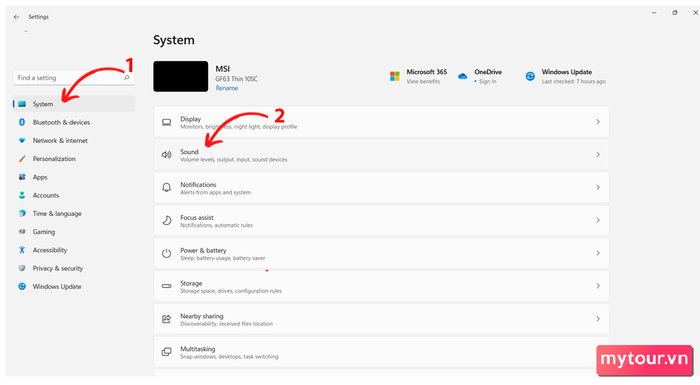Open the Display settings title
Image resolution: width=700 pixels, height=385 pixels.
point(191,119)
